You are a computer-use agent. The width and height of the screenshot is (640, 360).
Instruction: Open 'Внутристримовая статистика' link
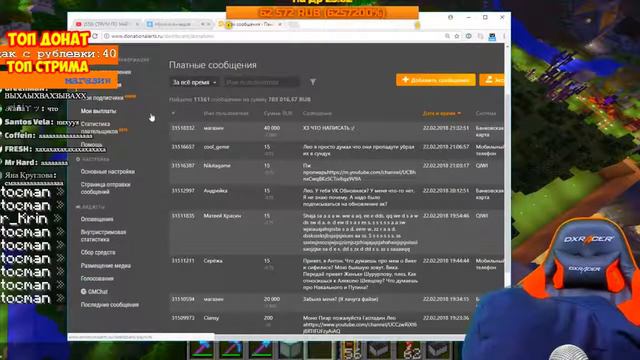103,236
